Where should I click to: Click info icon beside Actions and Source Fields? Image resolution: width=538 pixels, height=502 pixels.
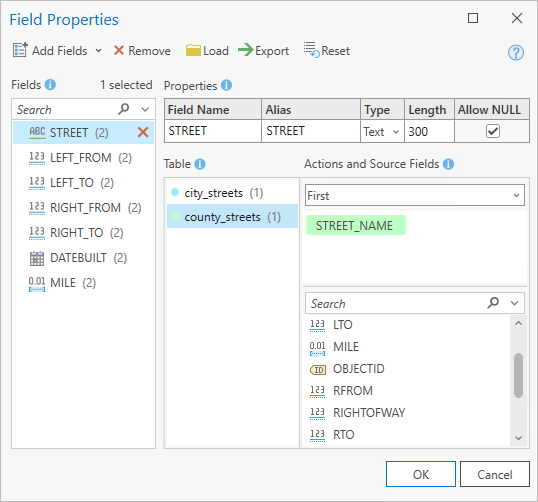(448, 164)
